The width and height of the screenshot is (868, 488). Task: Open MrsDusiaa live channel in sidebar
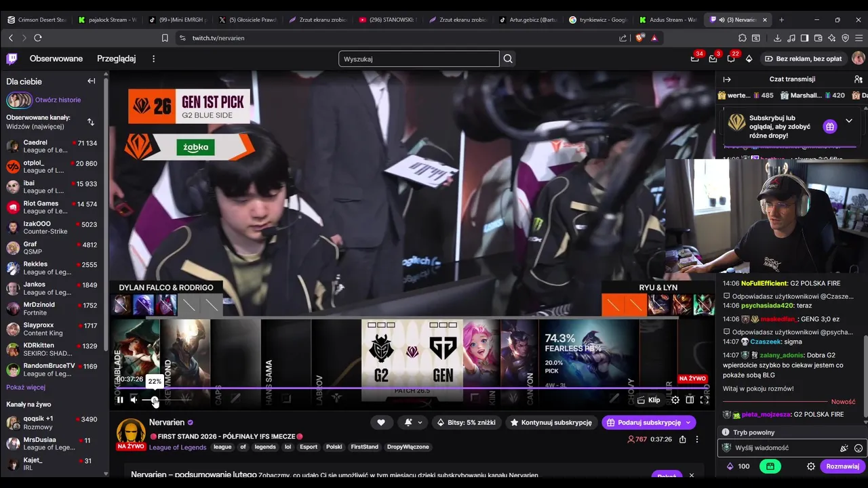[52, 444]
